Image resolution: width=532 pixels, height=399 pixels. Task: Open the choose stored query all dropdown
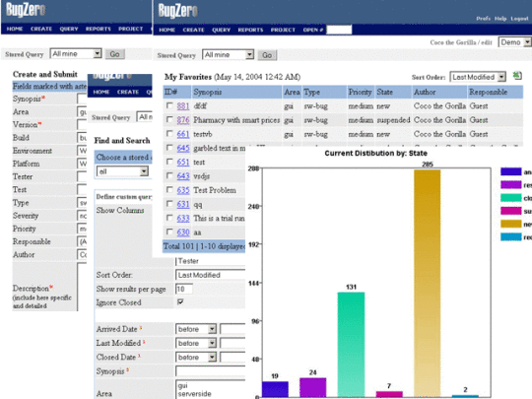click(x=122, y=171)
